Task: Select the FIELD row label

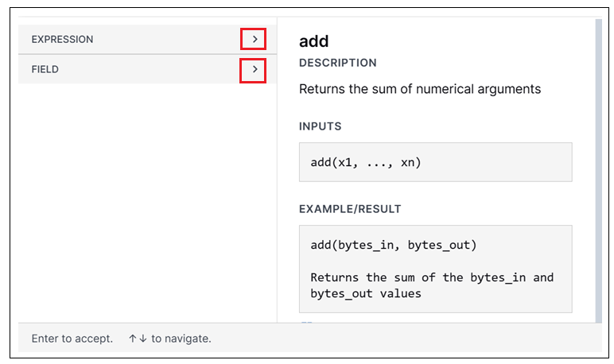Action: 45,69
